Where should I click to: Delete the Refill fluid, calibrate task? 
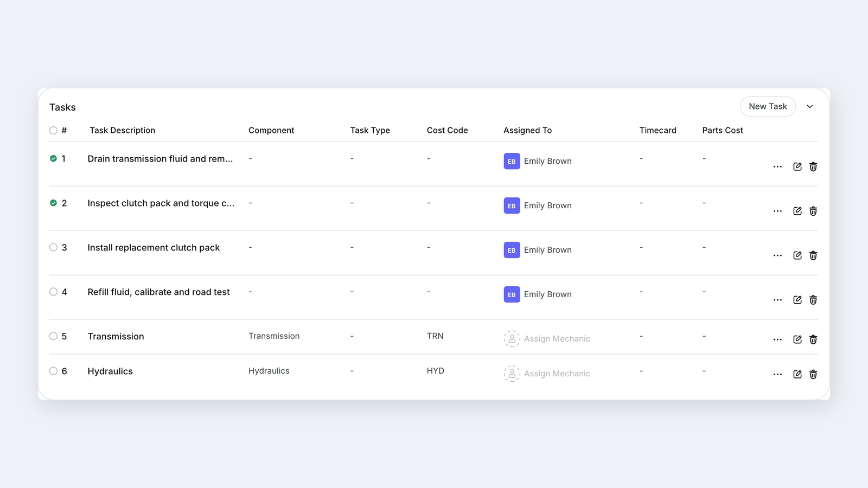[x=813, y=300]
